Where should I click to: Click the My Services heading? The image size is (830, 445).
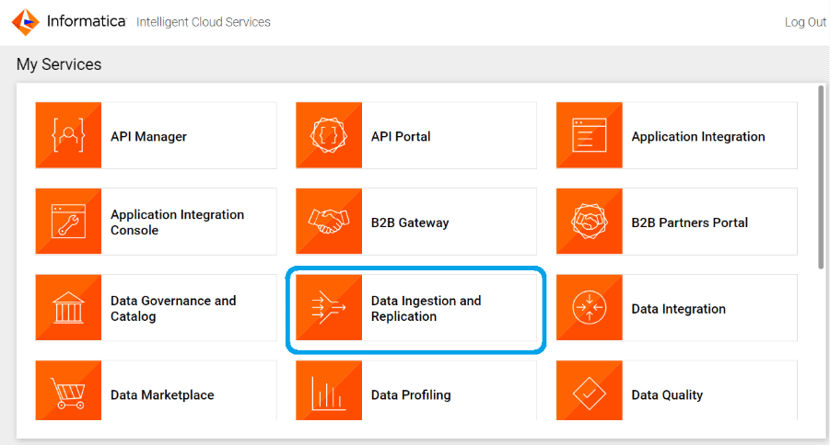(x=59, y=65)
